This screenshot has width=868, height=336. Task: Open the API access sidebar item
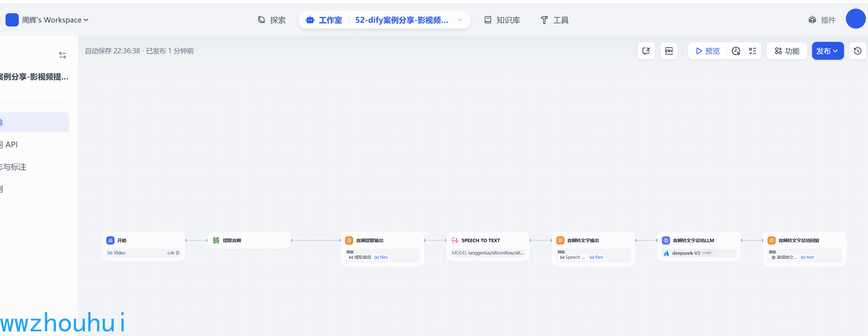(x=34, y=144)
